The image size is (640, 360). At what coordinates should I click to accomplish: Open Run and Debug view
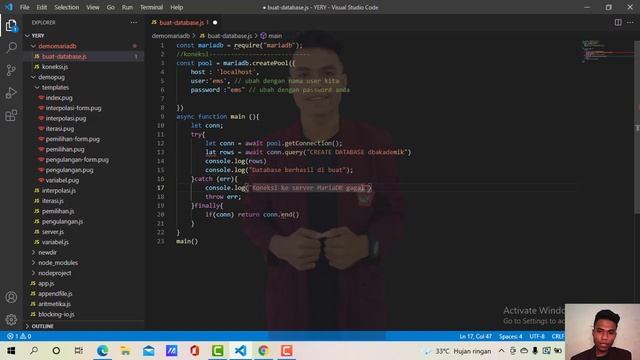click(x=11, y=93)
